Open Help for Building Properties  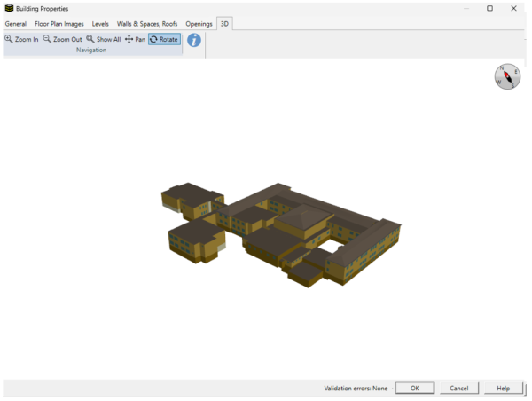click(504, 388)
